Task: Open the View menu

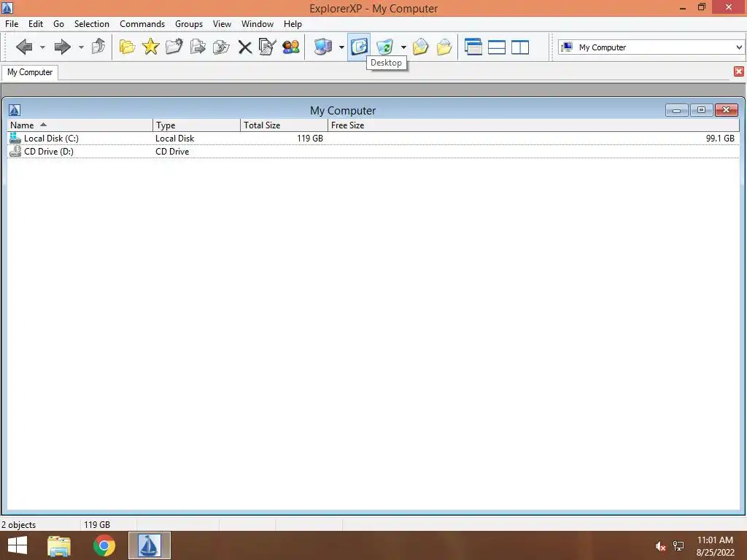Action: click(222, 24)
